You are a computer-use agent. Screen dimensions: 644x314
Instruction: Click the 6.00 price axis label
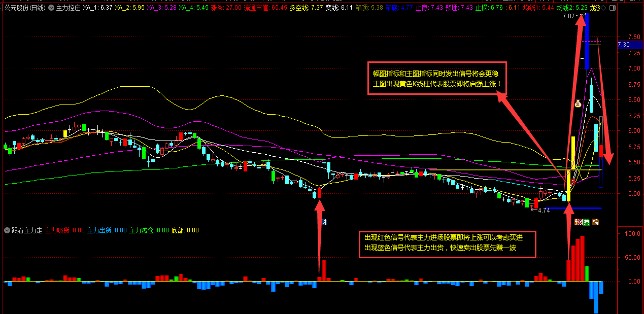coord(633,131)
